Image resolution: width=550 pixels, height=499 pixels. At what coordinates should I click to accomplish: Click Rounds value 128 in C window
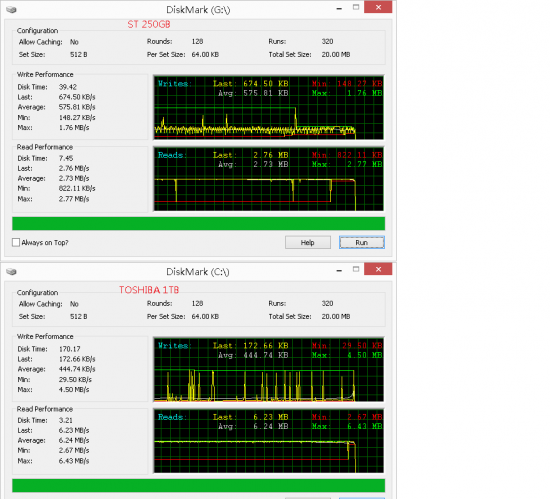pyautogui.click(x=197, y=303)
